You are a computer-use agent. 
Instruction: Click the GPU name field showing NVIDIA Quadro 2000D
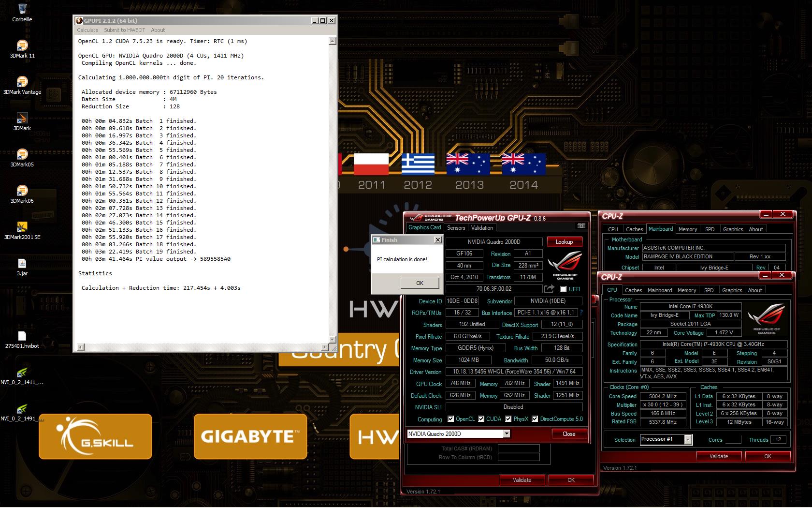pos(494,242)
